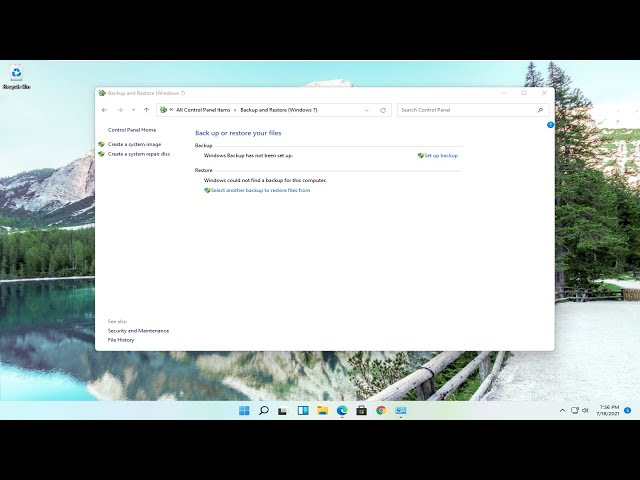Open the Windows Start button
The width and height of the screenshot is (640, 480).
point(244,410)
